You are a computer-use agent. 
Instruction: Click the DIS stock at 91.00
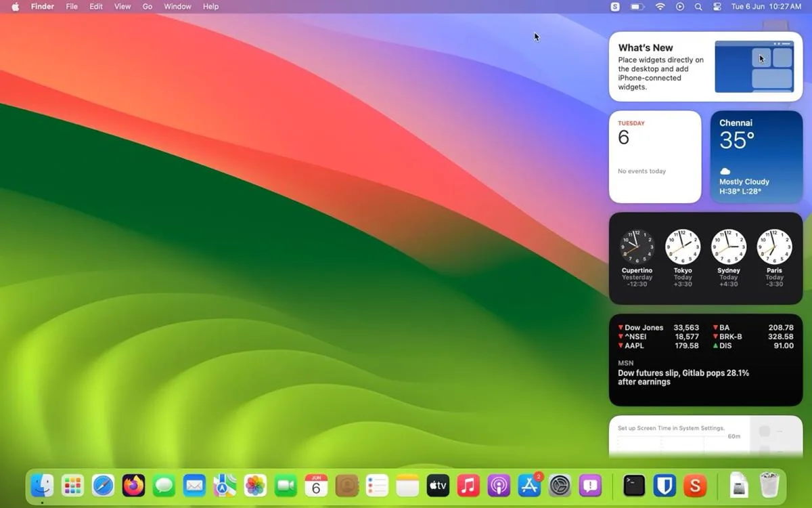click(x=753, y=345)
